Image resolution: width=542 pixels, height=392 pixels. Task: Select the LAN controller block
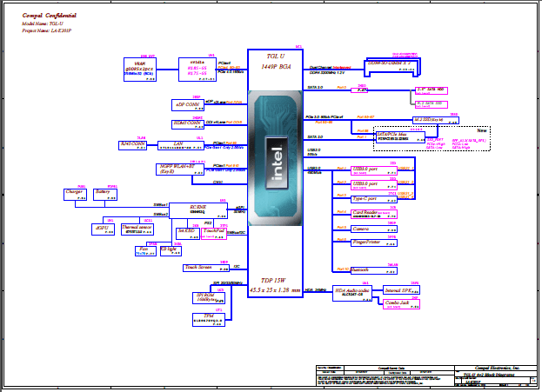[x=189, y=145]
